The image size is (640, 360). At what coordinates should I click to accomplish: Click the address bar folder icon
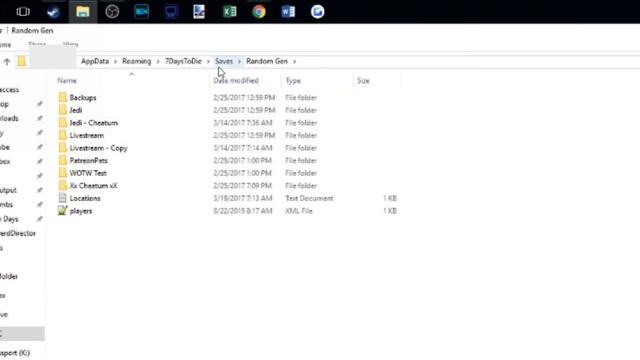tap(22, 61)
